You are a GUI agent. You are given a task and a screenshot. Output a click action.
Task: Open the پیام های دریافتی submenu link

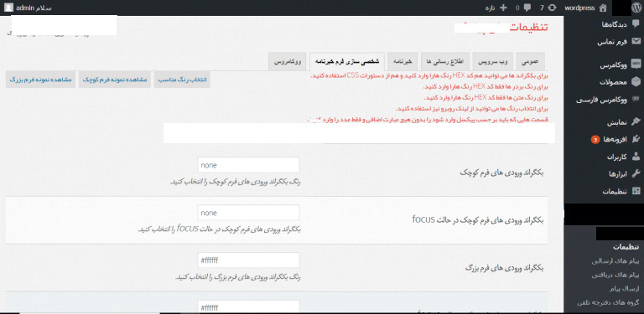pyautogui.click(x=615, y=275)
